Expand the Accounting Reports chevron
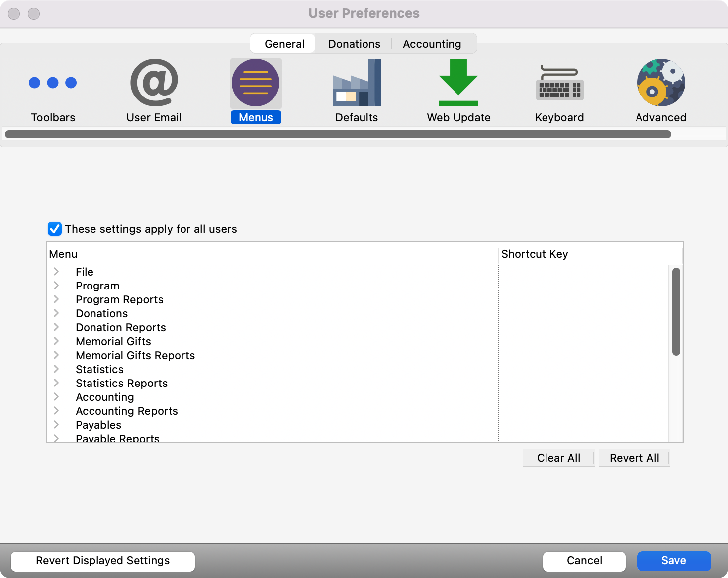This screenshot has width=728, height=578. 56,411
